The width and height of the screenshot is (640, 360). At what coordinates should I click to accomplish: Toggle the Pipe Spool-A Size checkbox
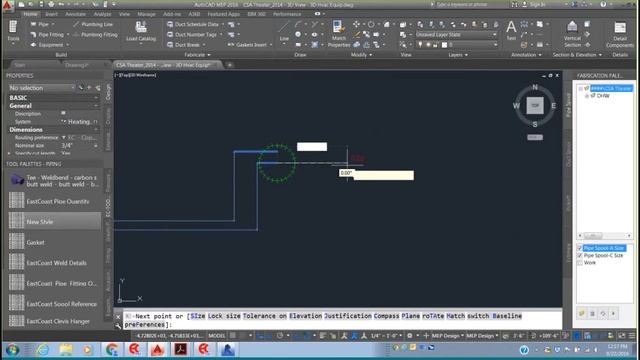(x=580, y=248)
